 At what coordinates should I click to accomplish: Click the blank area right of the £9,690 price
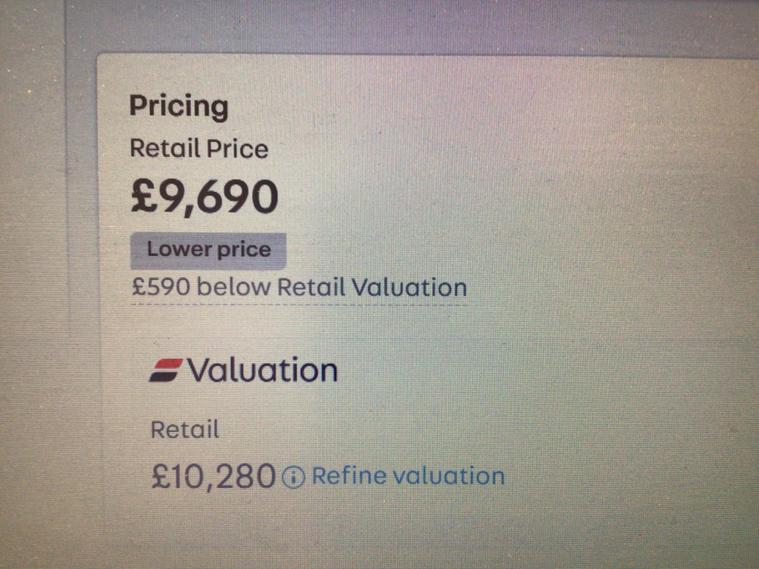point(484,197)
